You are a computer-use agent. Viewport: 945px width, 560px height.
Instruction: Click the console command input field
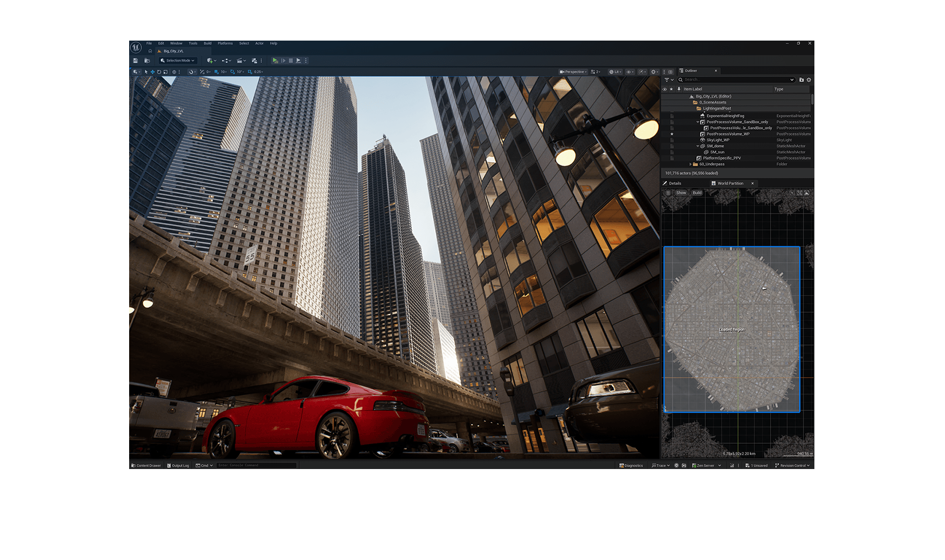(256, 466)
